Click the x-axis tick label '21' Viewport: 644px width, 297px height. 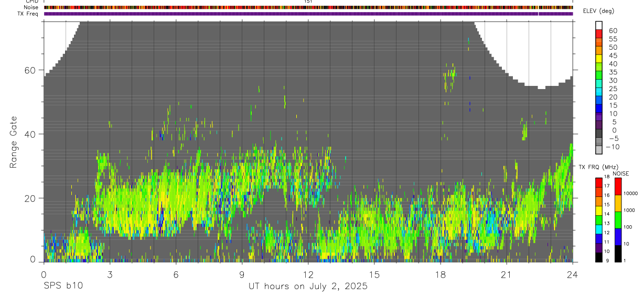click(506, 274)
